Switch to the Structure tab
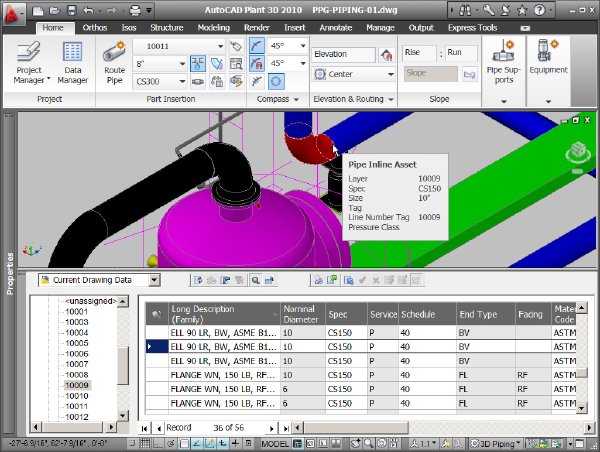 [x=166, y=28]
